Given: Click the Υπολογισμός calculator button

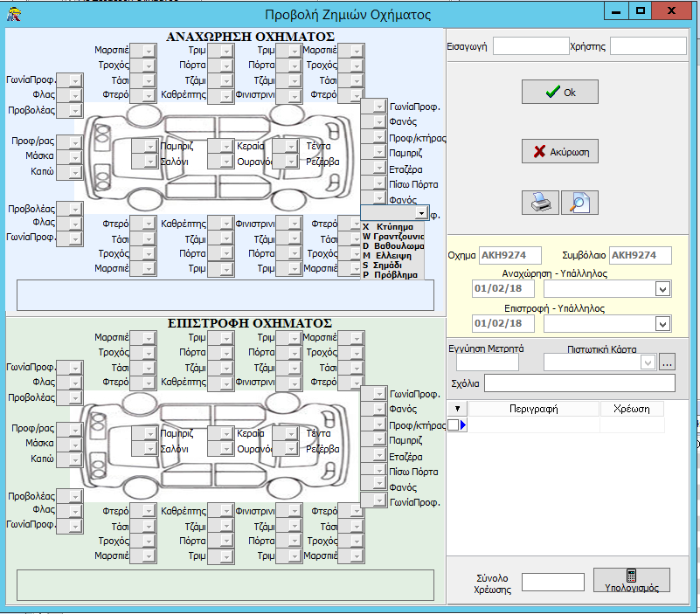Looking at the screenshot, I should (631, 580).
